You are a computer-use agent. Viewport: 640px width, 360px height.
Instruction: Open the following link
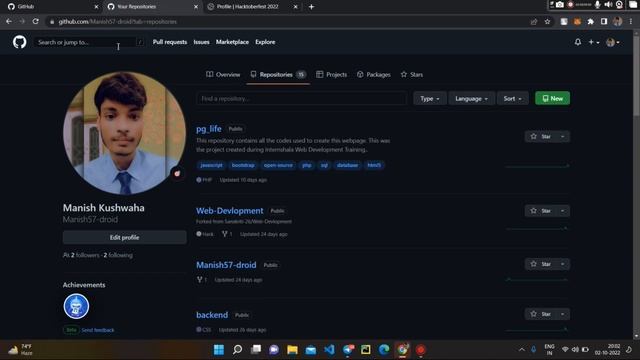point(118,255)
